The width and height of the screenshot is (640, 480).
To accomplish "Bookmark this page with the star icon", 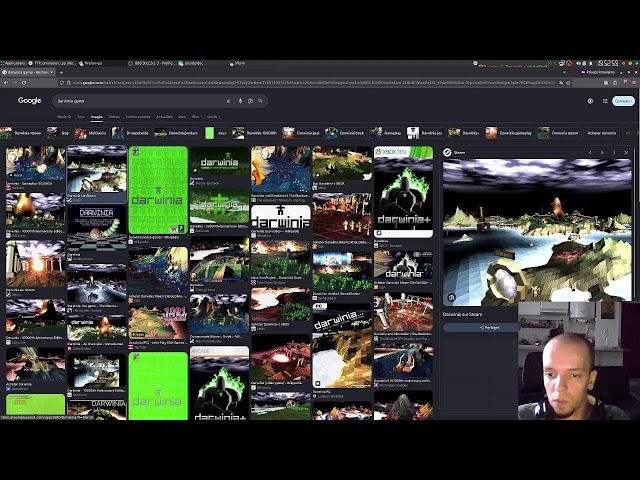I will (568, 83).
